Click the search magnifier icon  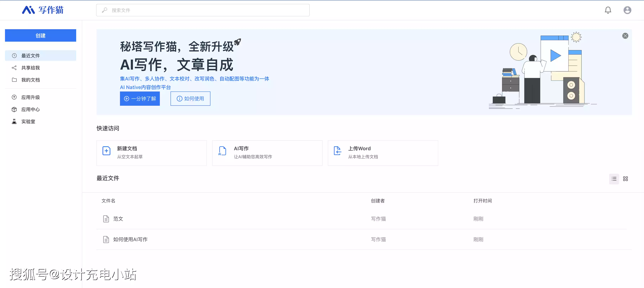(x=104, y=10)
